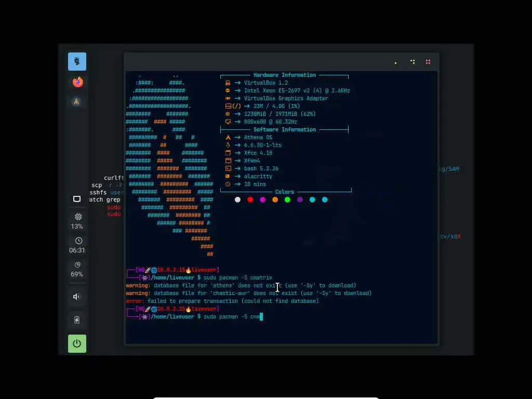
Task: Click the 'Intel Xeon E5-2697 v2' line
Action: 297,90
